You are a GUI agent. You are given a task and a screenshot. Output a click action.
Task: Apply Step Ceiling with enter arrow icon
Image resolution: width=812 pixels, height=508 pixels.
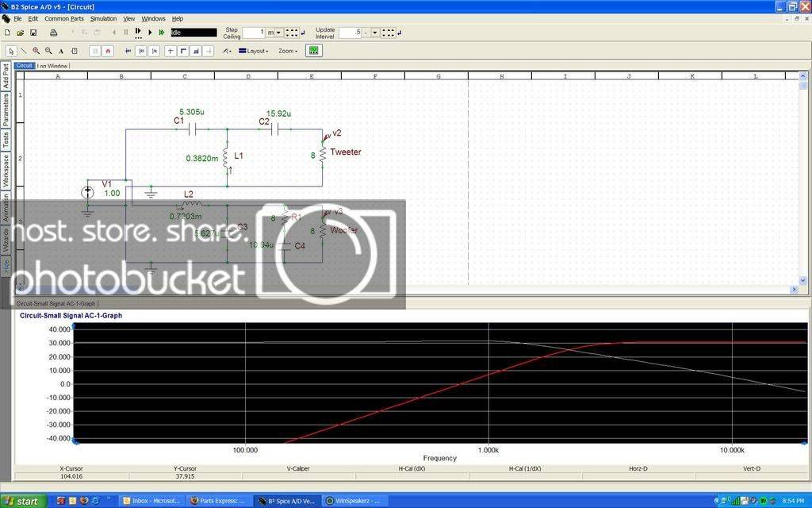(303, 33)
